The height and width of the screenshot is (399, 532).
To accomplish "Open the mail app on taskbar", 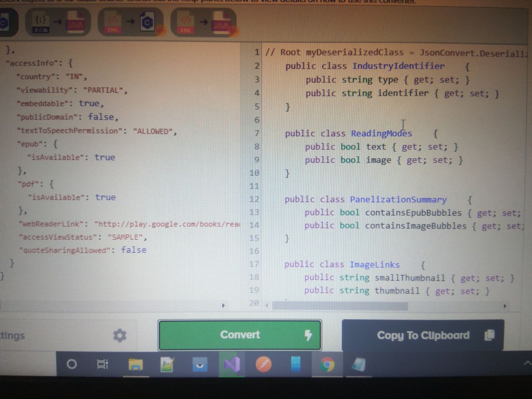I will click(200, 365).
